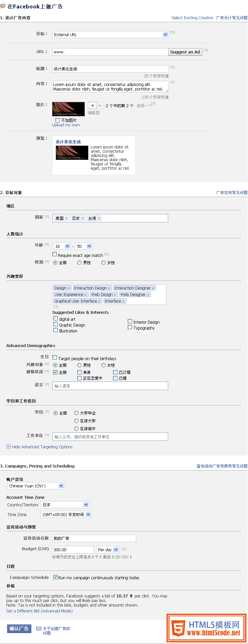248x644 pixels.
Task: Check the 不加图片 checkbox
Action: (x=57, y=120)
